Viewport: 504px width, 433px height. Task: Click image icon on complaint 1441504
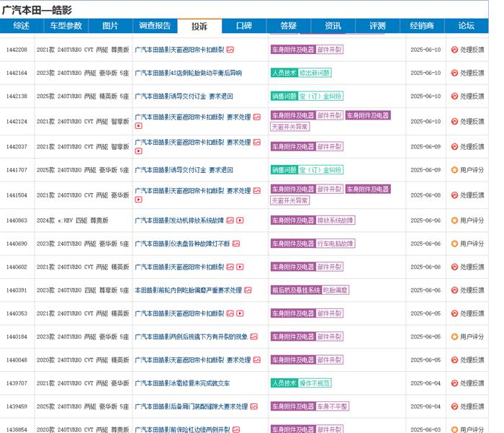[257, 191]
